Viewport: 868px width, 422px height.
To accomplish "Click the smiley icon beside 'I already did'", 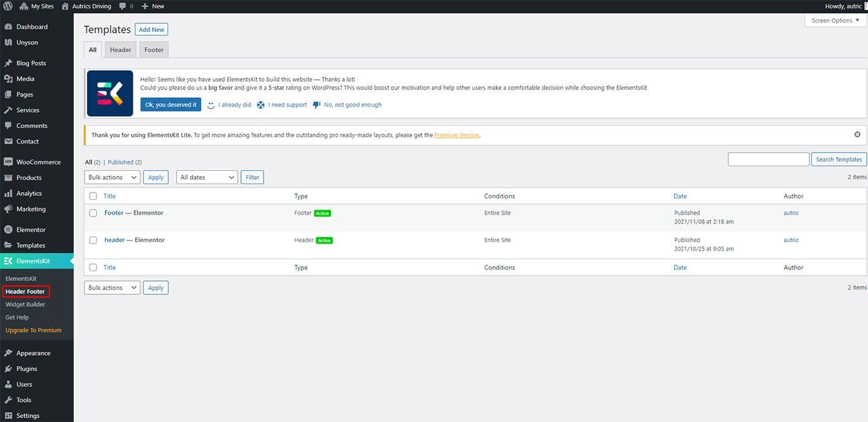I will 211,105.
